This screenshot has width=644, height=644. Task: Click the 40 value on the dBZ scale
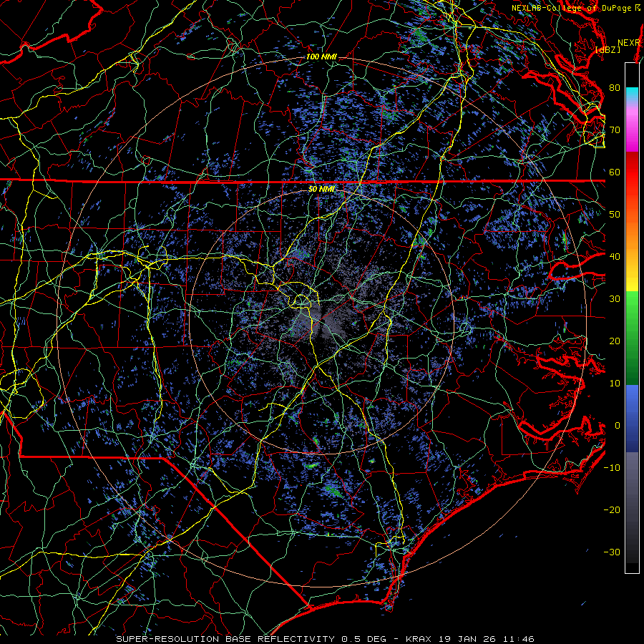(x=615, y=257)
